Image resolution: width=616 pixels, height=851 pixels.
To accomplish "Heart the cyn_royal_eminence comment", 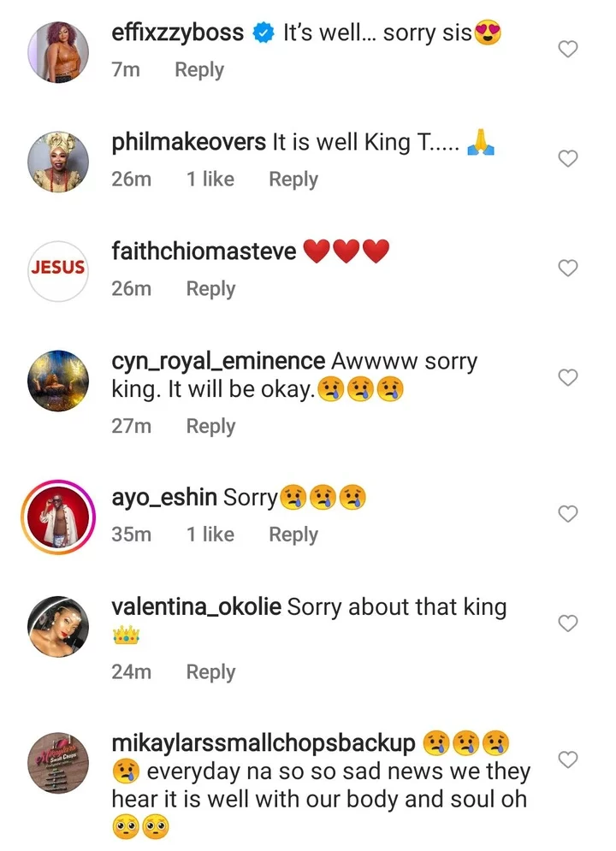I will pyautogui.click(x=567, y=377).
